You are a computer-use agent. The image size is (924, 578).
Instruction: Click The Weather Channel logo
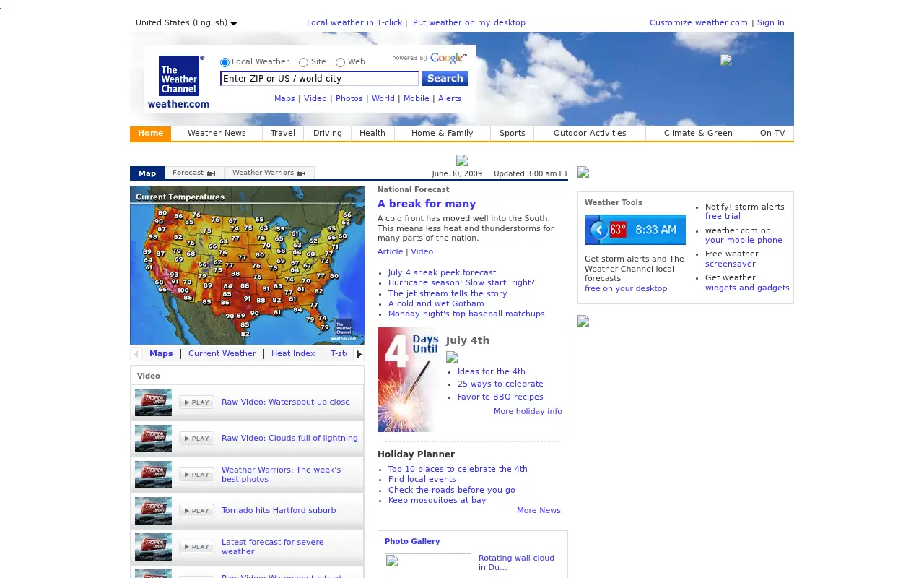coord(178,82)
